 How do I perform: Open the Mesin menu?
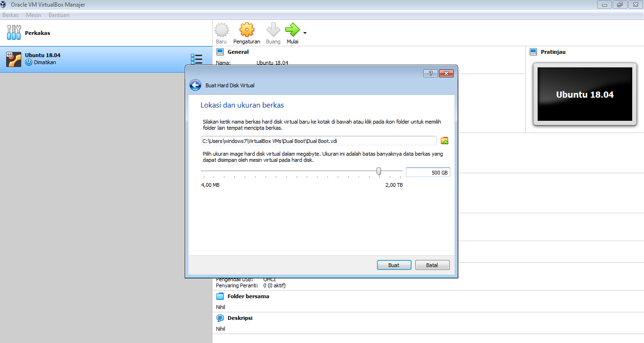click(x=33, y=15)
